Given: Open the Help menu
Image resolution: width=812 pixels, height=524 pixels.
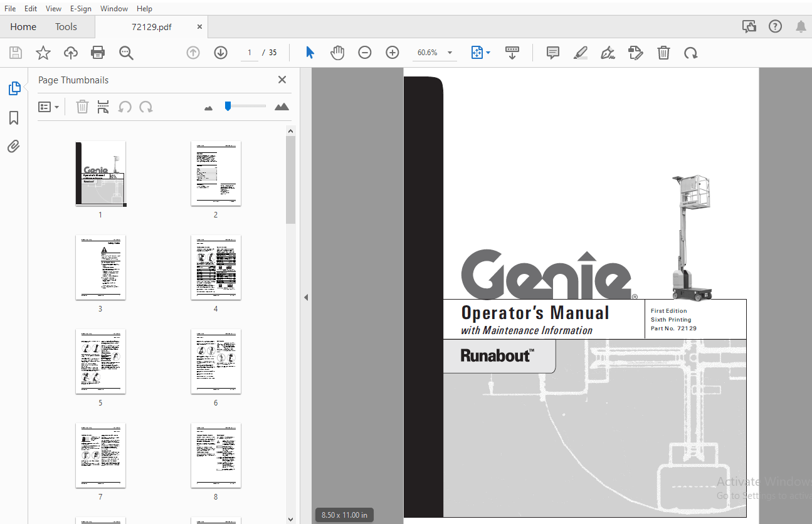Looking at the screenshot, I should point(144,9).
